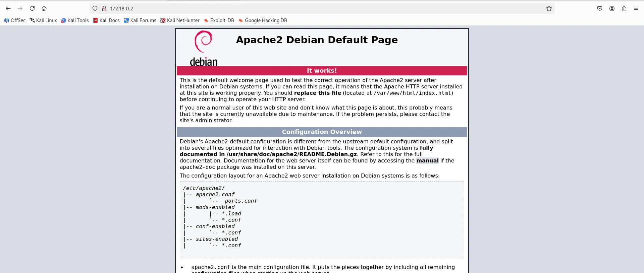Open the tracking protection shield icon
This screenshot has width=644, height=273.
click(95, 8)
